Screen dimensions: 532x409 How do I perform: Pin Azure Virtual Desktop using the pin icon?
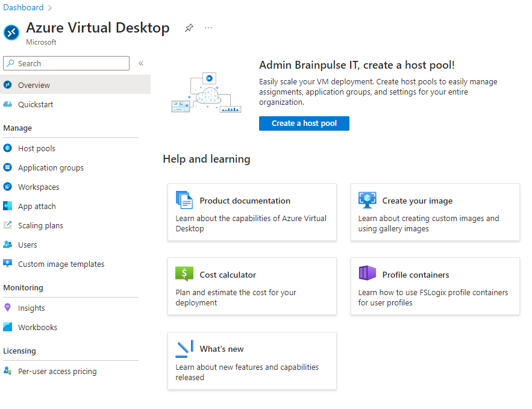pos(189,28)
